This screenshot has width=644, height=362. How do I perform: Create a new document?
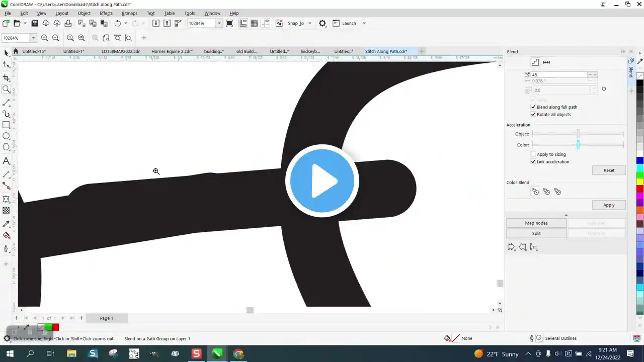tap(6, 23)
